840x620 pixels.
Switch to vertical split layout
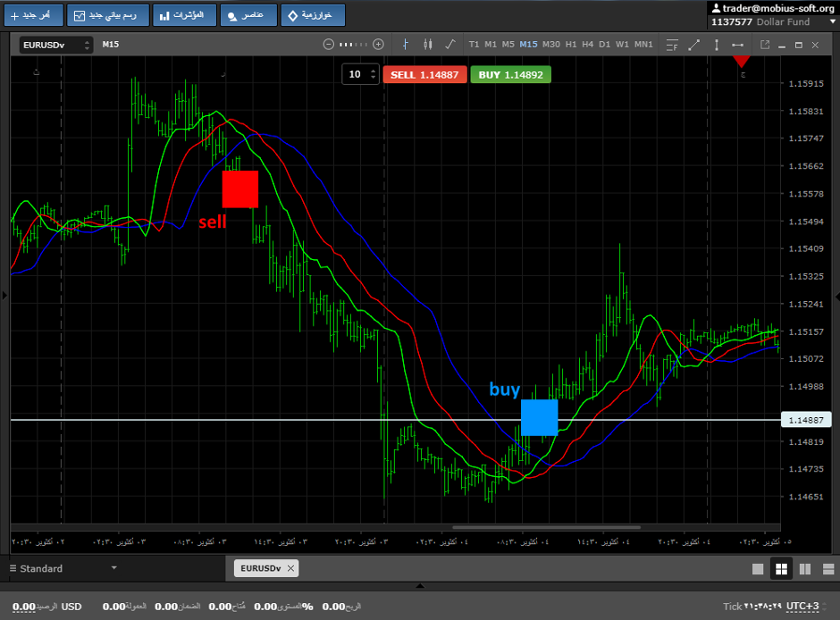804,568
